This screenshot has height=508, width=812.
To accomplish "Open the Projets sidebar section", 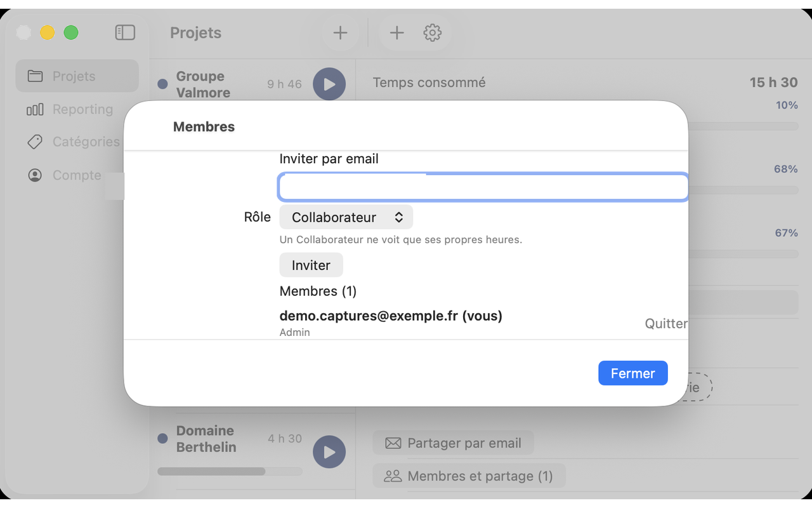I will 77,76.
